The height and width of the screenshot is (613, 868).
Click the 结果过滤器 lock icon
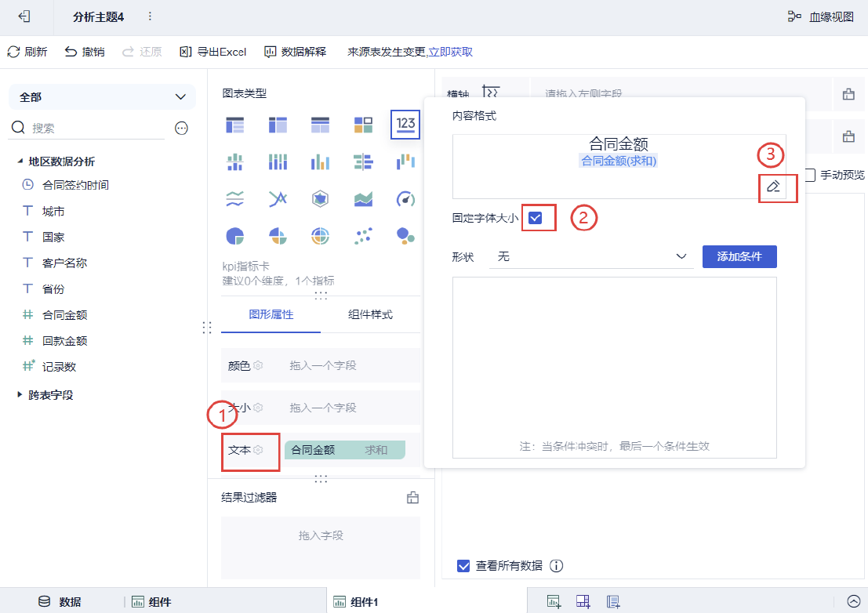tap(413, 497)
